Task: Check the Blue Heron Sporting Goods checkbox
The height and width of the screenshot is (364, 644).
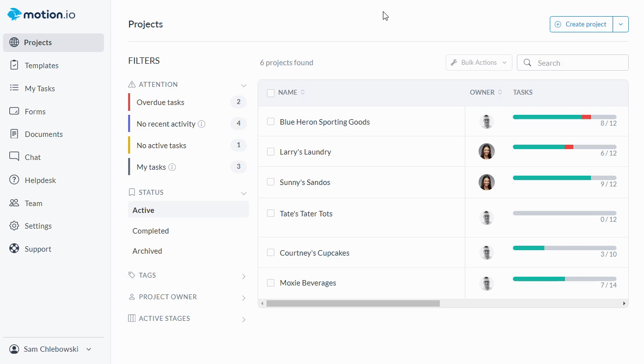Action: [270, 122]
